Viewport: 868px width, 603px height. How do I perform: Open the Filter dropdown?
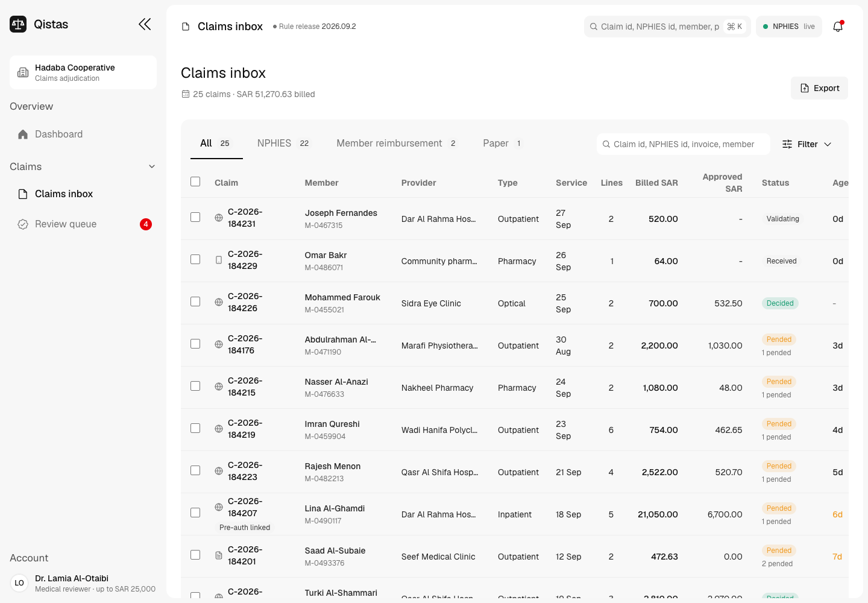tap(807, 144)
